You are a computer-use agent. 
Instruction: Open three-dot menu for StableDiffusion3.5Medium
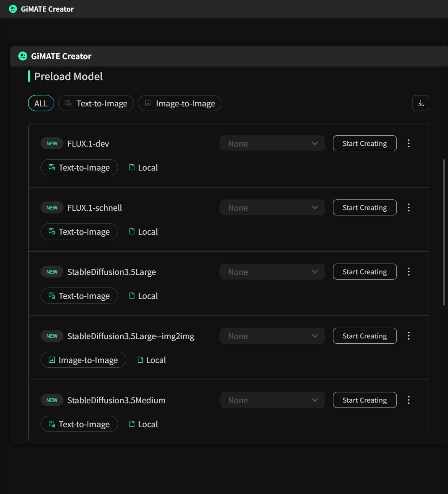tap(409, 400)
